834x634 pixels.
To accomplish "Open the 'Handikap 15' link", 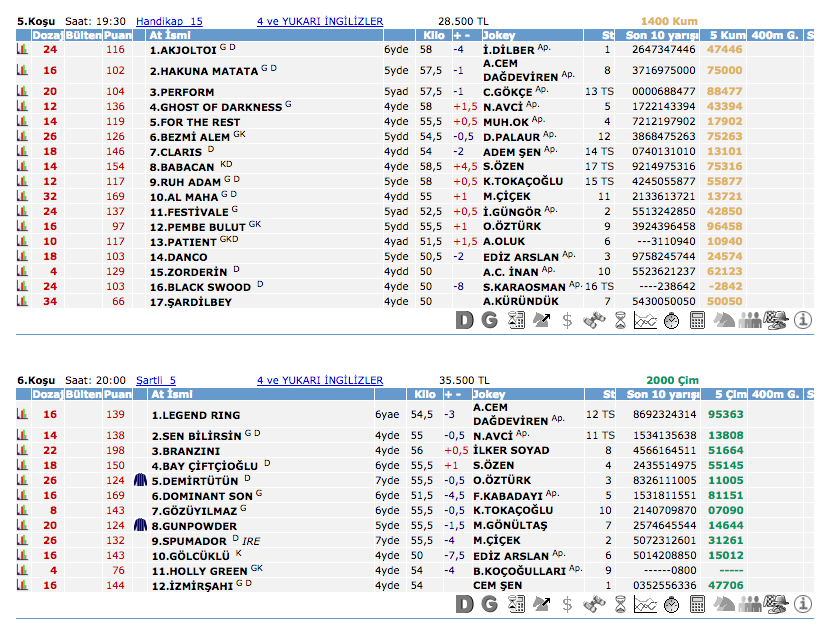I will pos(169,20).
